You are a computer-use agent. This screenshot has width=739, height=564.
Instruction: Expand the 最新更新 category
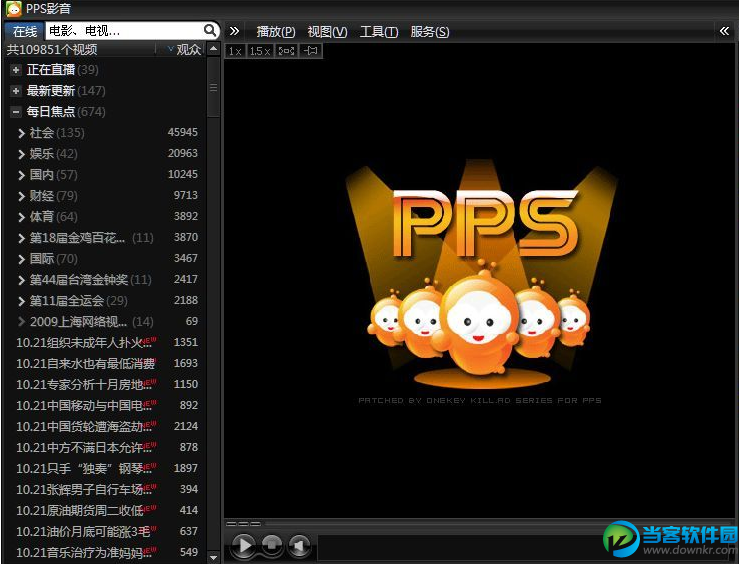16,91
